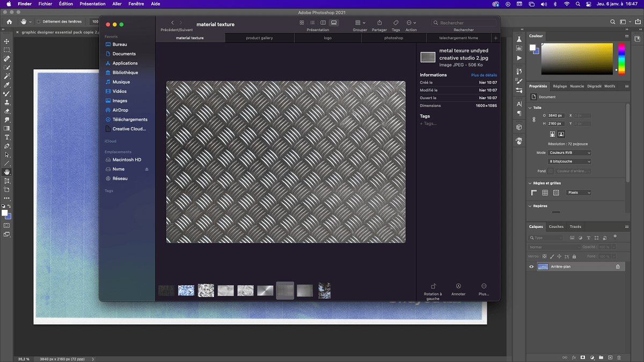
Task: Choose the Gradient tool
Action: point(7,128)
